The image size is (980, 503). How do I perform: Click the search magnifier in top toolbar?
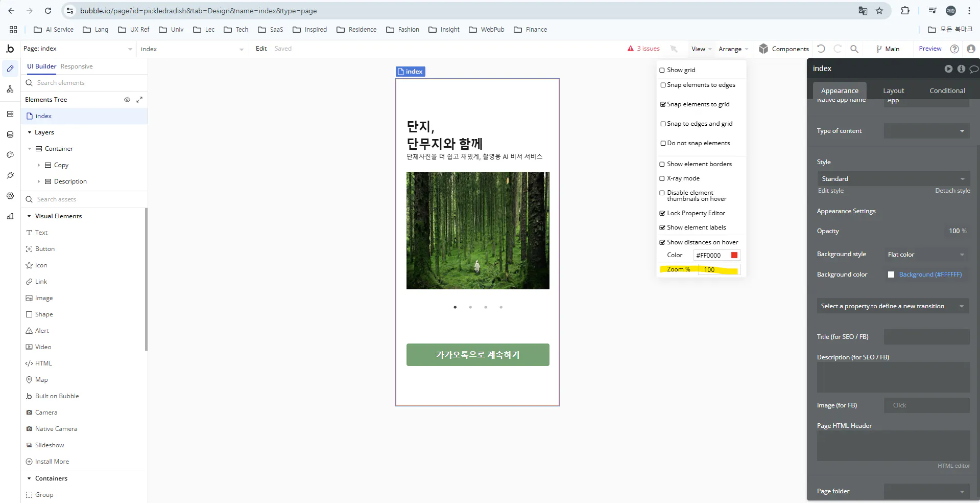click(854, 49)
